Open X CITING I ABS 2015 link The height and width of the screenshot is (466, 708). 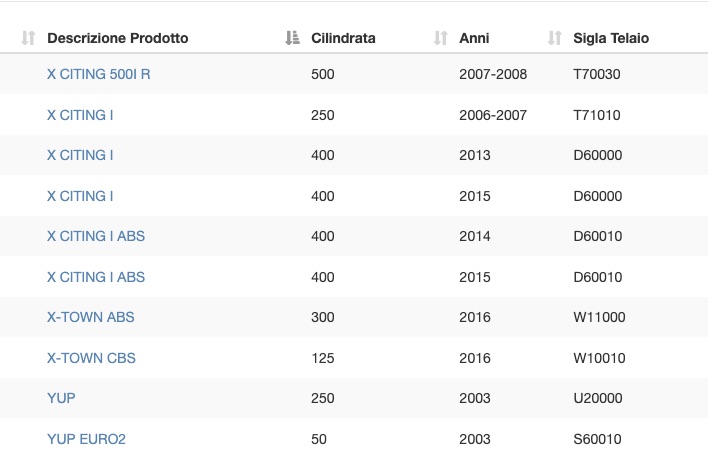tap(96, 277)
